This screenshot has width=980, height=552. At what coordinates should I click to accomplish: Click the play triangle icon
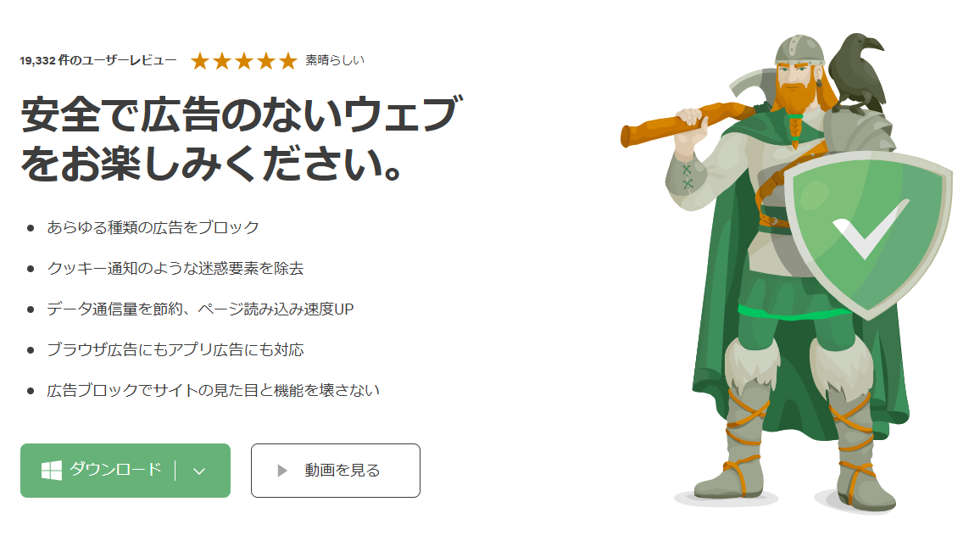[x=282, y=471]
